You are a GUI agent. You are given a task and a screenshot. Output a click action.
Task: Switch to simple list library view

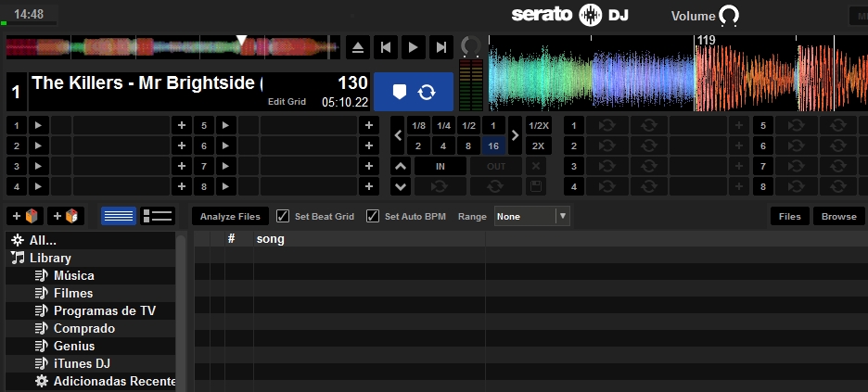point(119,216)
